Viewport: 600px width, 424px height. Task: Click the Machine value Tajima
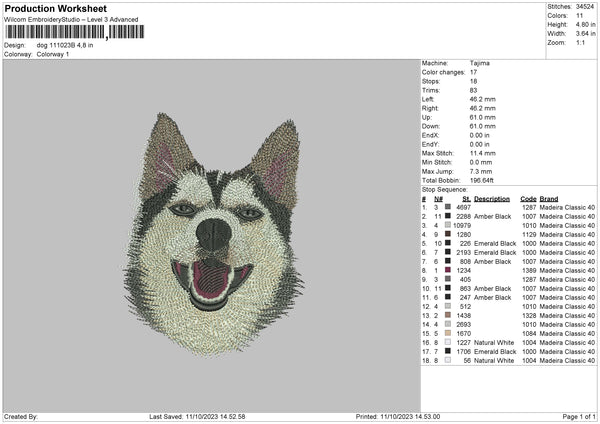(480, 62)
